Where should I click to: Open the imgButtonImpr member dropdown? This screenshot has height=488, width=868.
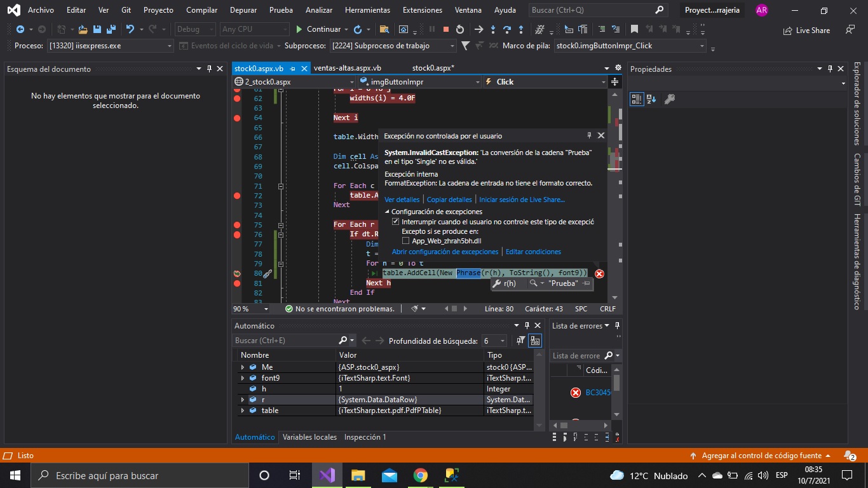419,82
